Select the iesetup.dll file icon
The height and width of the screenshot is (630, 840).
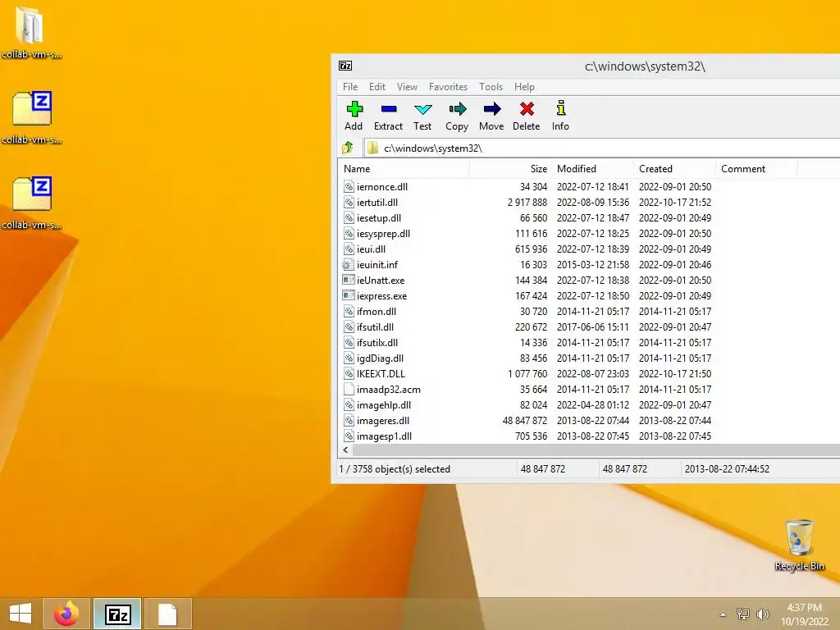click(x=349, y=217)
